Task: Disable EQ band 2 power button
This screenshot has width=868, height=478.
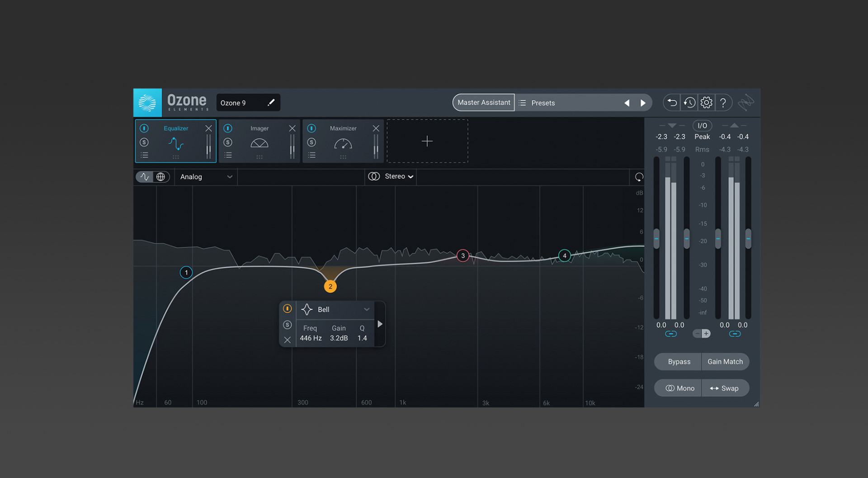Action: click(x=288, y=309)
